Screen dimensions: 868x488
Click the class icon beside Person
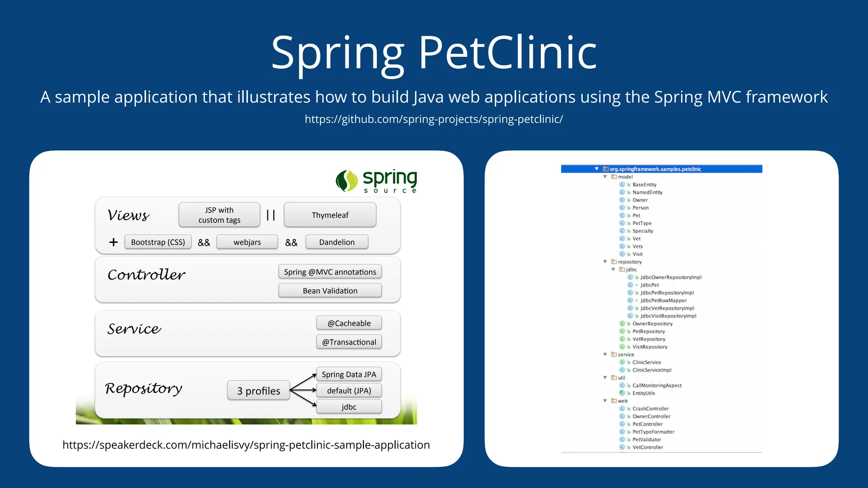622,208
